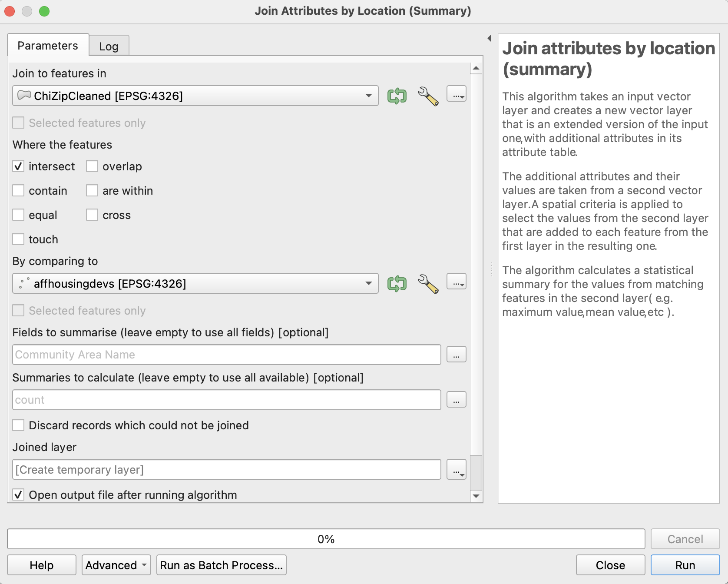Image resolution: width=728 pixels, height=584 pixels.
Task: Enable the contain predicate checkbox
Action: (18, 191)
